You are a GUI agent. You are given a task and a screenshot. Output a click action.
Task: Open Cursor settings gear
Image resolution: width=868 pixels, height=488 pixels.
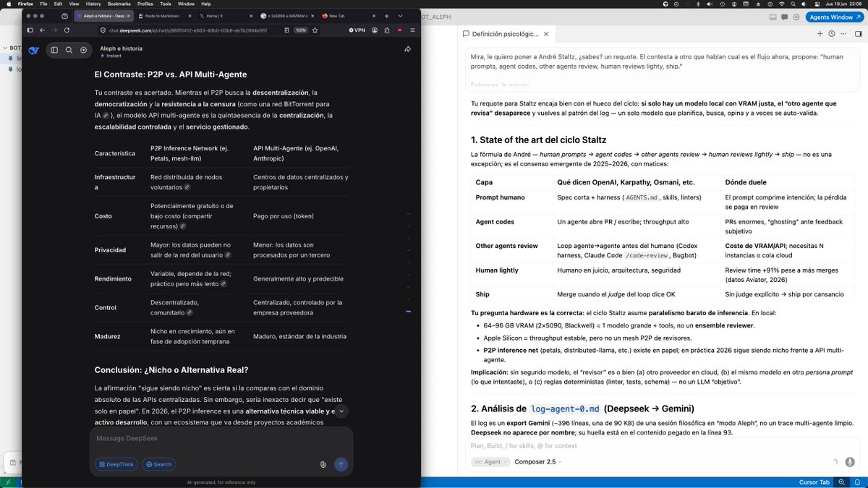796,17
